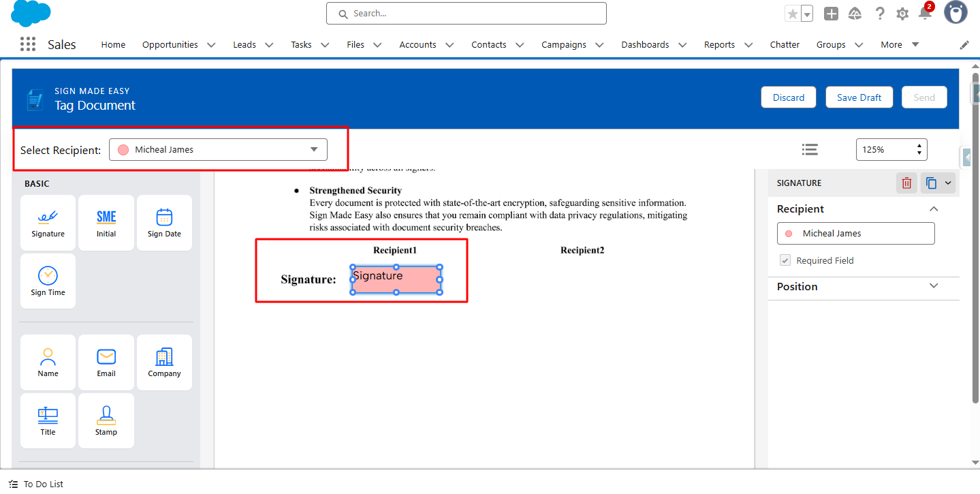
Task: Open the Opportunities tab
Action: click(170, 44)
